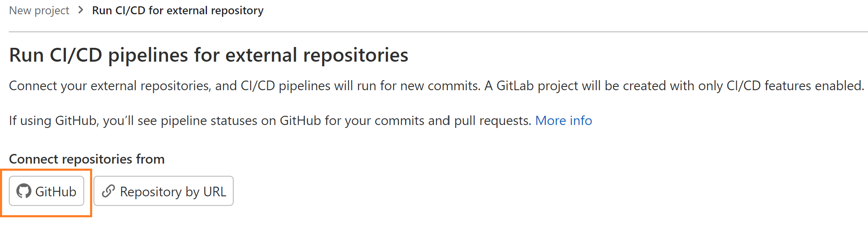Click the word URL on the repository button
This screenshot has height=237, width=868.
click(214, 192)
